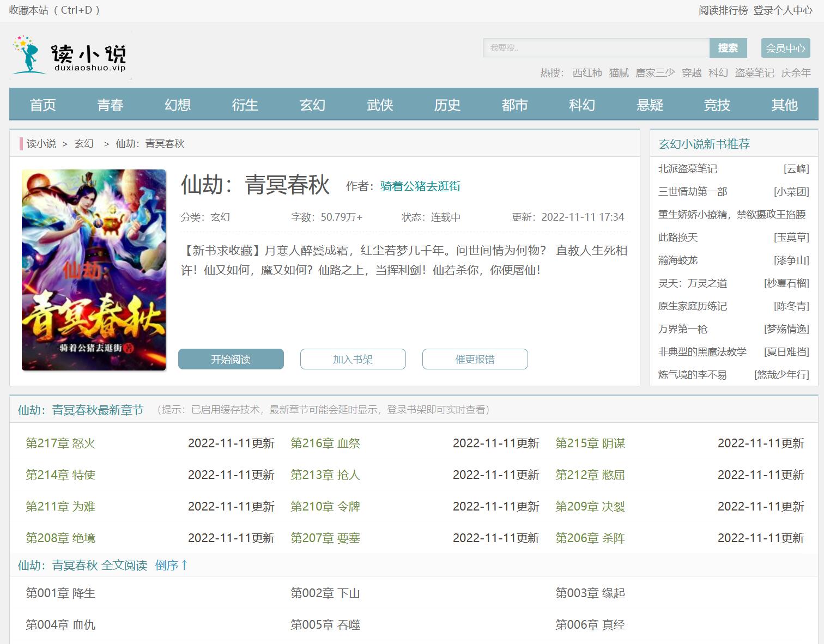Image resolution: width=824 pixels, height=644 pixels.
Task: Click the 读小说 site logo
Action: point(70,55)
